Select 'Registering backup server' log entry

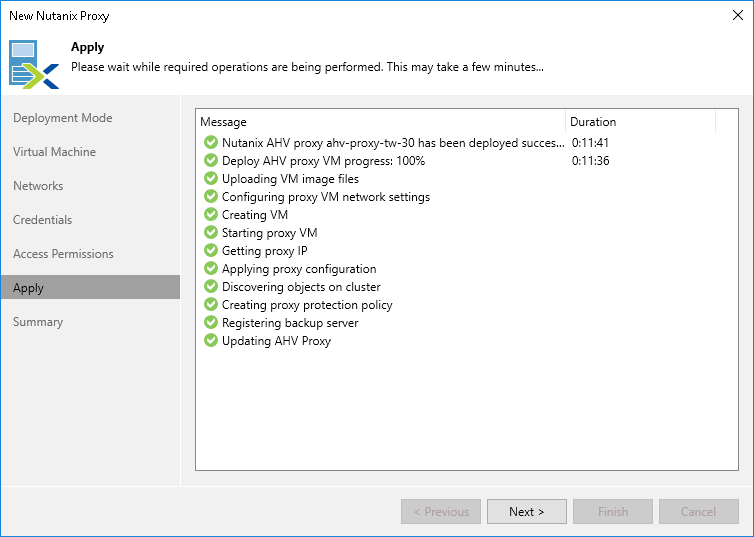290,323
